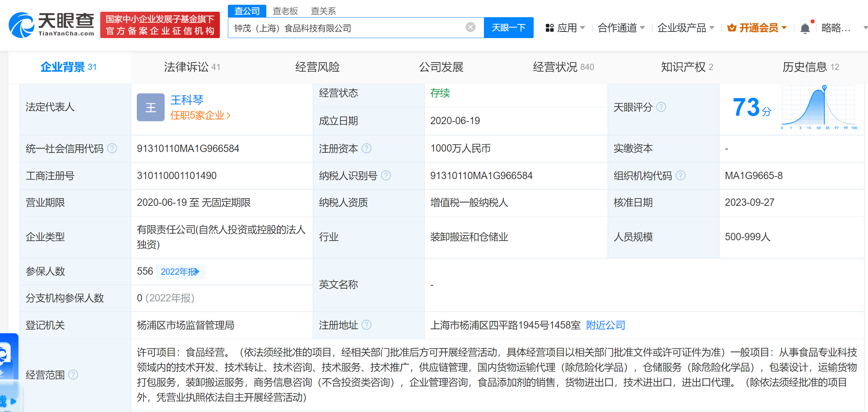868x412 pixels.
Task: Click the 应用 apps grid icon
Action: tap(549, 28)
